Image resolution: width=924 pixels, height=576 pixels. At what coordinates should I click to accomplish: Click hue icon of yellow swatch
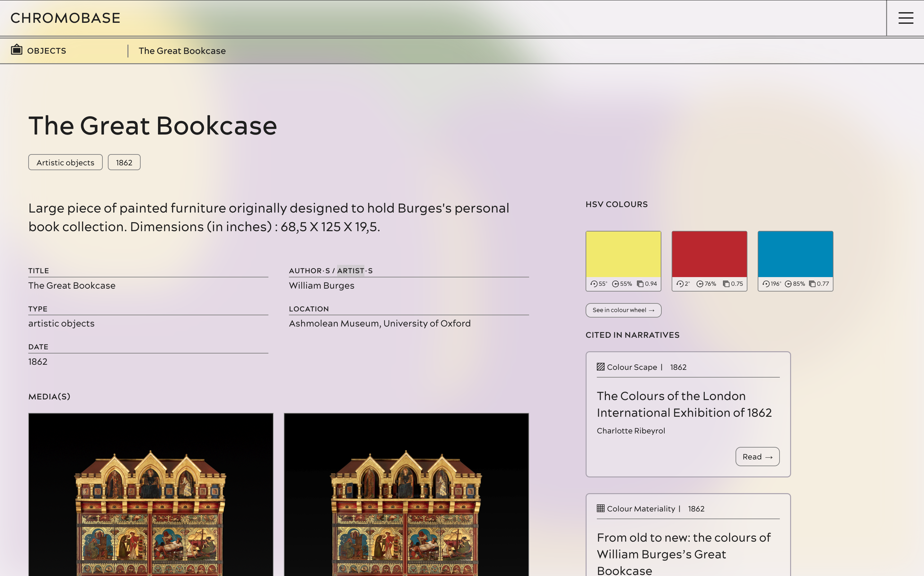(x=594, y=284)
